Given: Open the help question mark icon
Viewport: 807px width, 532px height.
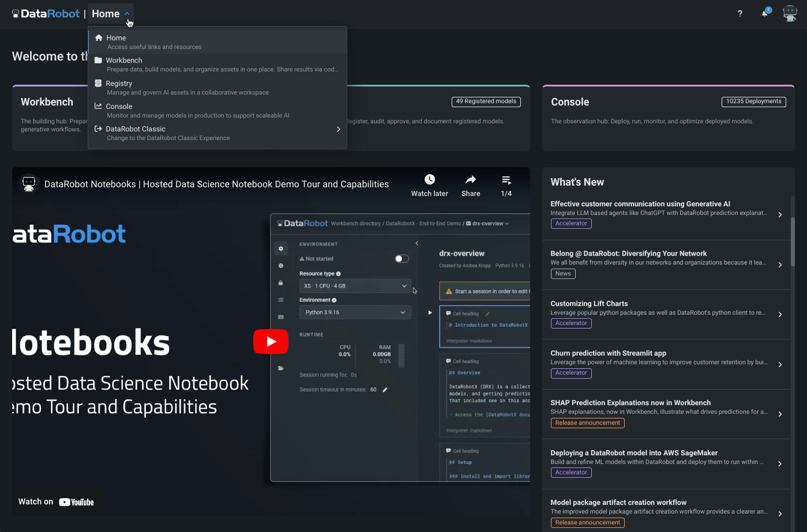Looking at the screenshot, I should pyautogui.click(x=740, y=14).
